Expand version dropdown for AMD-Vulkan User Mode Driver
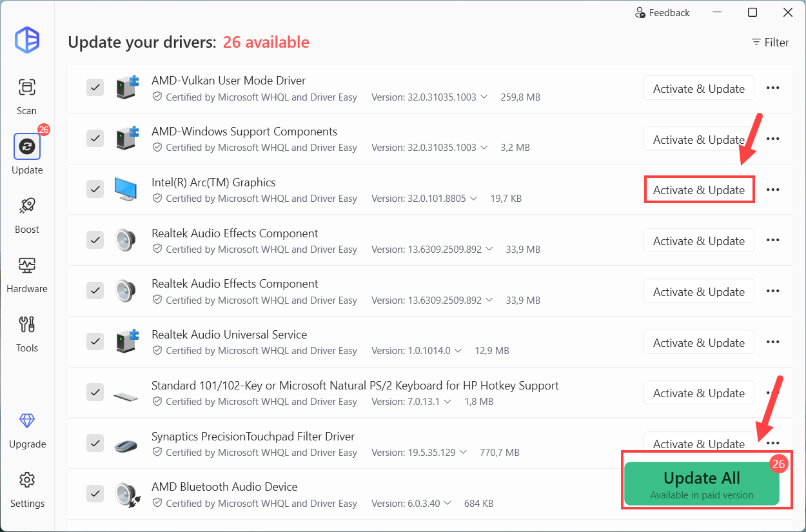Screen dimensions: 806x532 click(x=484, y=97)
